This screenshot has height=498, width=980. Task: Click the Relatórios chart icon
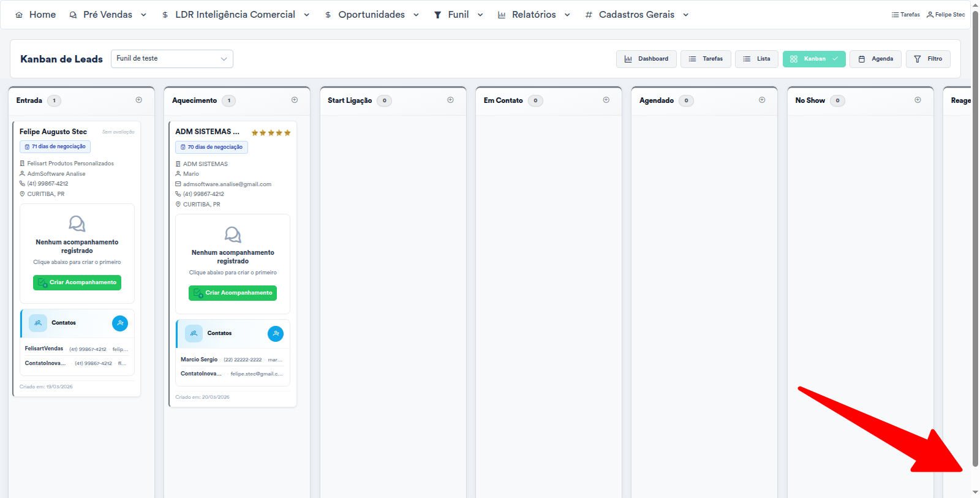point(502,15)
